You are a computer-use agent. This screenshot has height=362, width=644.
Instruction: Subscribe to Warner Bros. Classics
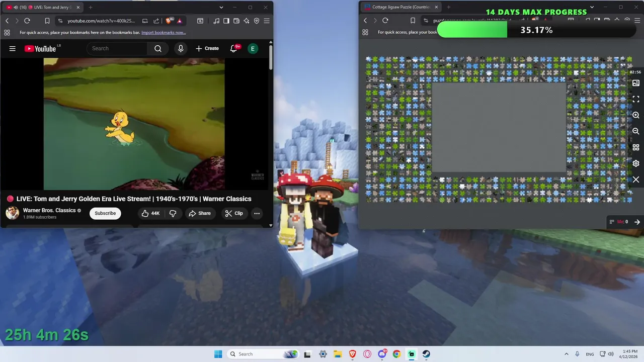(x=105, y=213)
